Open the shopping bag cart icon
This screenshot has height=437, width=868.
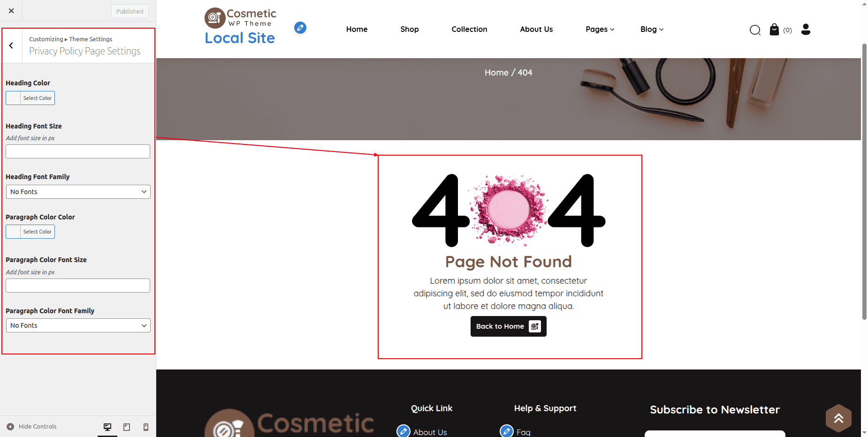coord(774,30)
